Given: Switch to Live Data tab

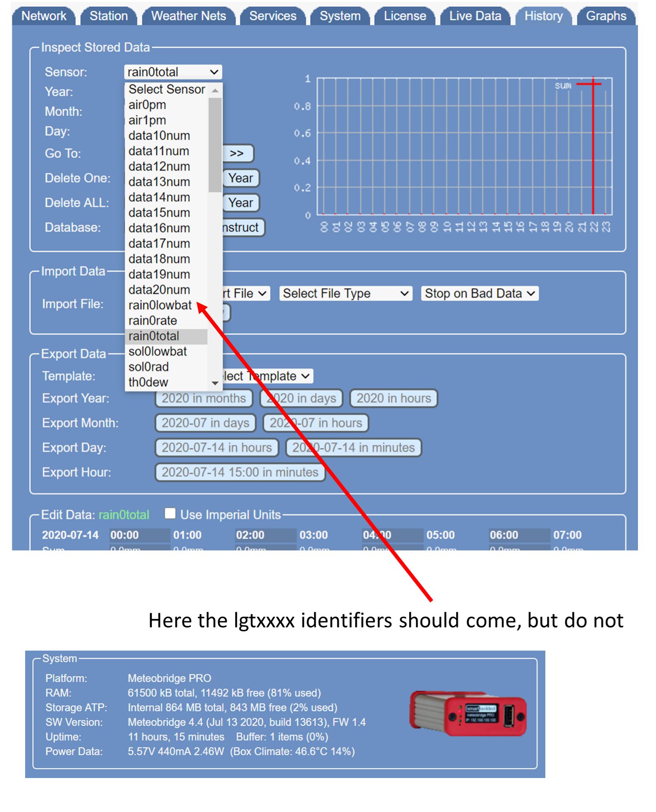Looking at the screenshot, I should pyautogui.click(x=475, y=16).
